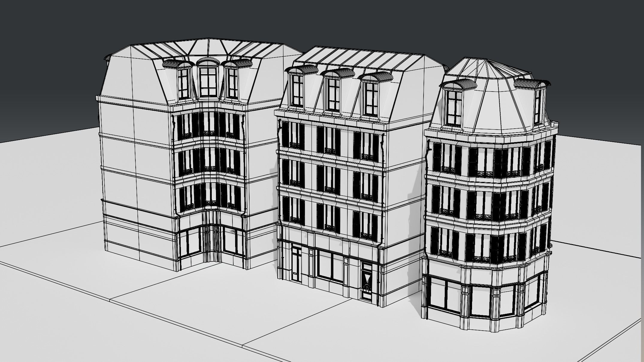Select the right building with rounded corner

click(490, 194)
